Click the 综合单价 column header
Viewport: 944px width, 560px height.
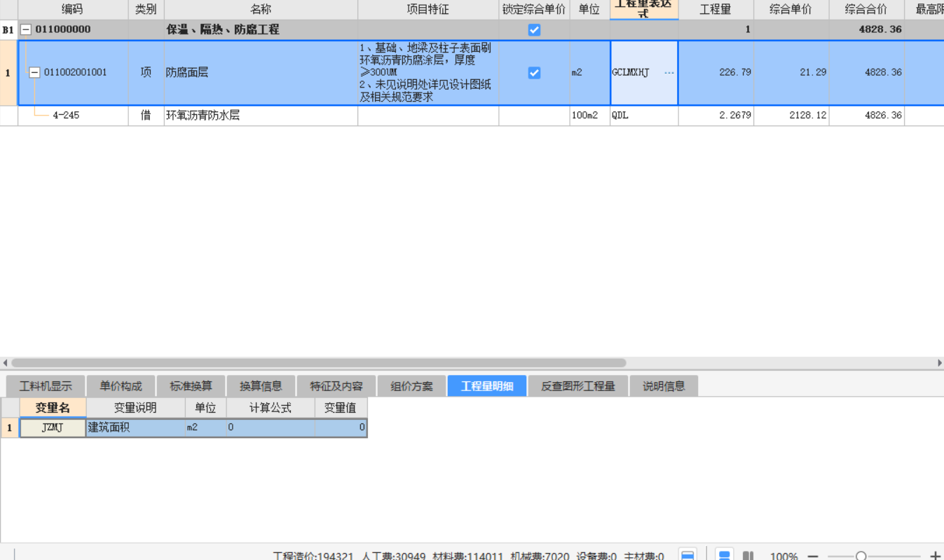tap(791, 10)
